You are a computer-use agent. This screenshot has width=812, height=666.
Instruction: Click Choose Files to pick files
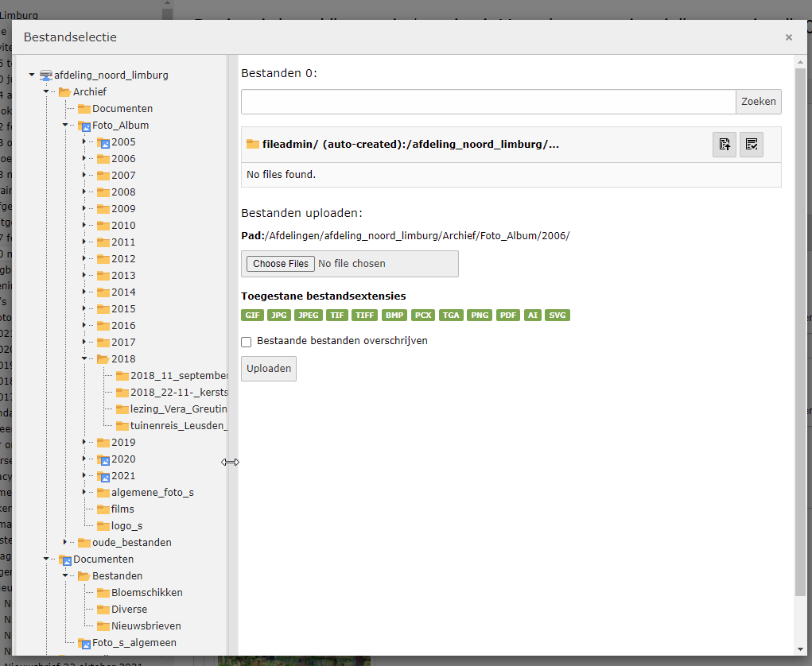(x=281, y=264)
